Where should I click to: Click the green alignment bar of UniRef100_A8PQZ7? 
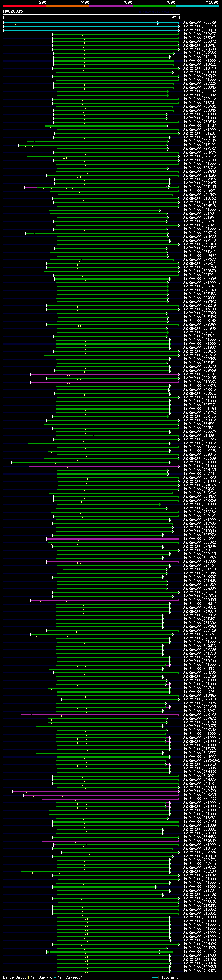[x=116, y=34]
